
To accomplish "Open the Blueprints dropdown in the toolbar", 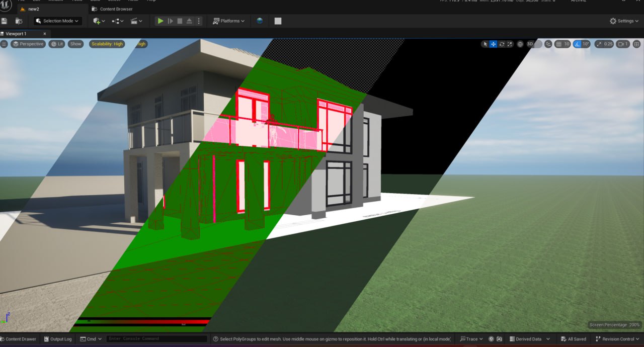I will [x=118, y=21].
